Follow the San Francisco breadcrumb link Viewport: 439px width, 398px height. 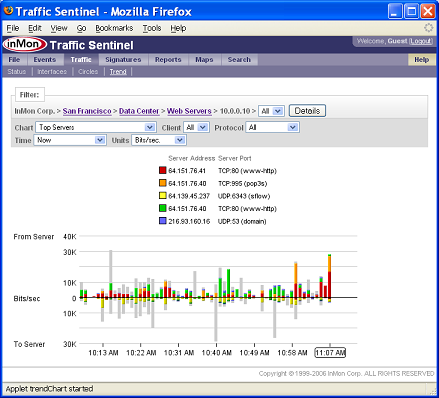tap(87, 111)
